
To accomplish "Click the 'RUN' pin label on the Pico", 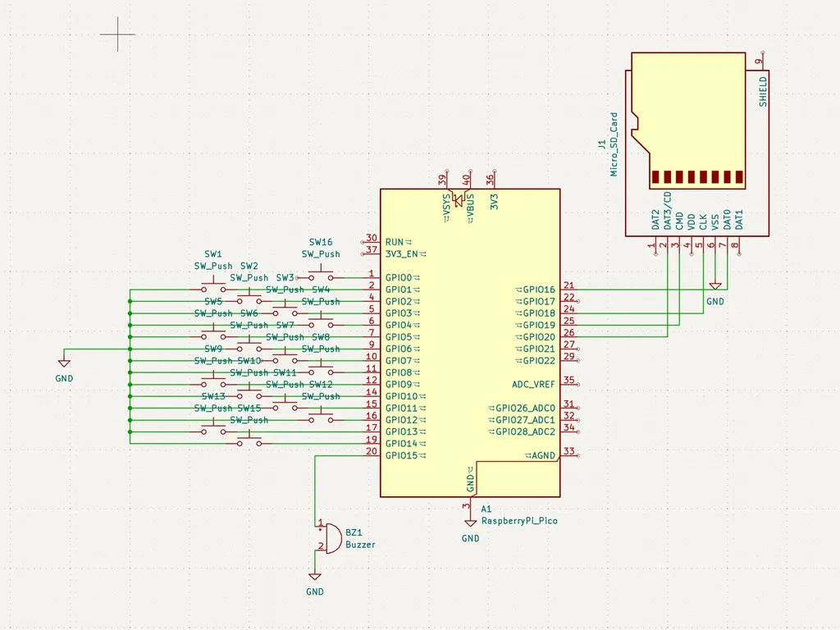I will (x=395, y=242).
